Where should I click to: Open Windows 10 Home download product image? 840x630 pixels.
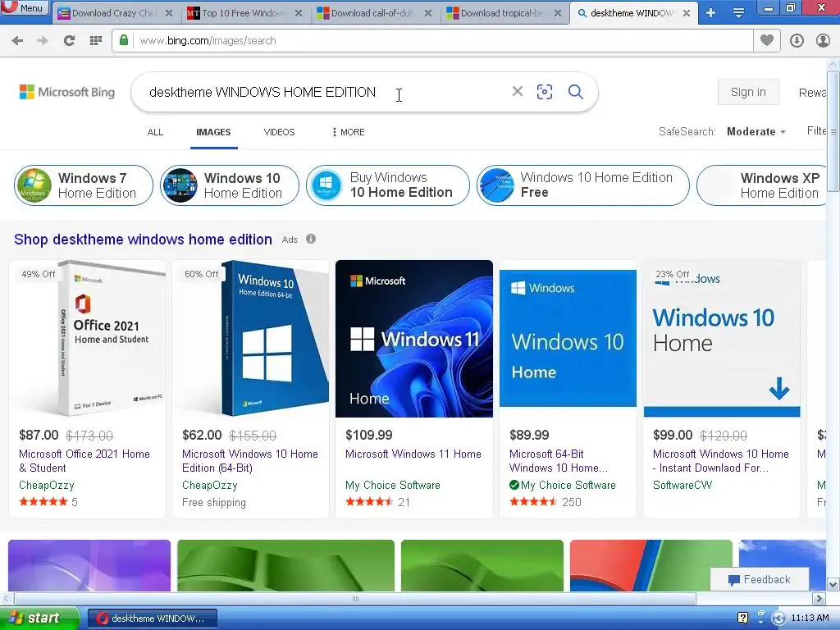point(722,339)
